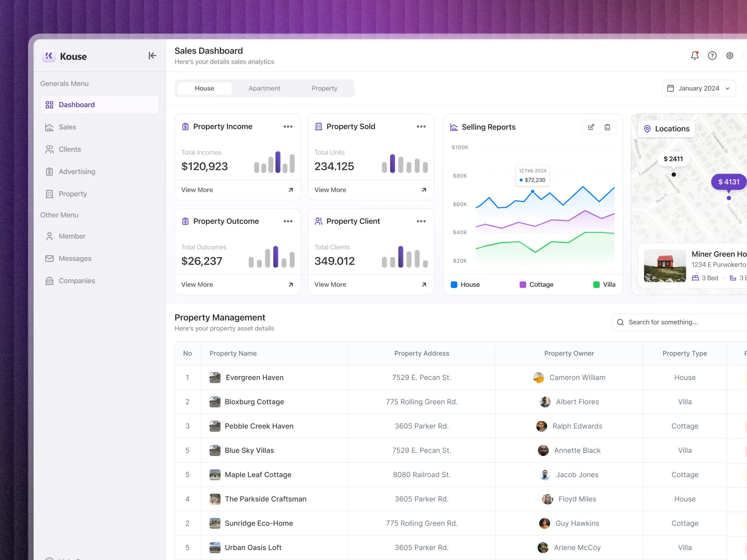Open settings gear icon in header
The image size is (747, 560).
730,56
